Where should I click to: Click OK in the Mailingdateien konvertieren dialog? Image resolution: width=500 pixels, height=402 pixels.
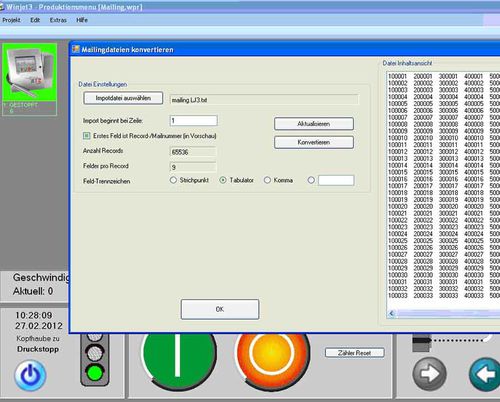point(220,309)
